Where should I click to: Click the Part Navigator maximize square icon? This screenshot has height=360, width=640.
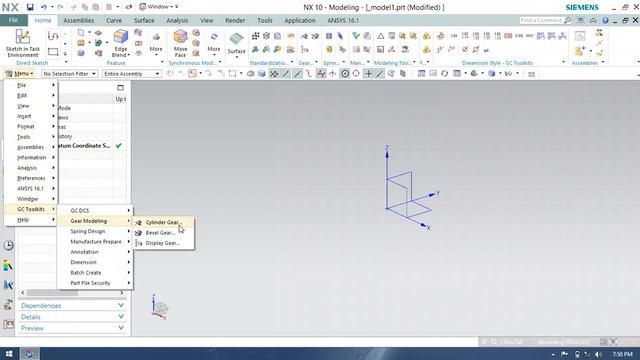pyautogui.click(x=120, y=88)
